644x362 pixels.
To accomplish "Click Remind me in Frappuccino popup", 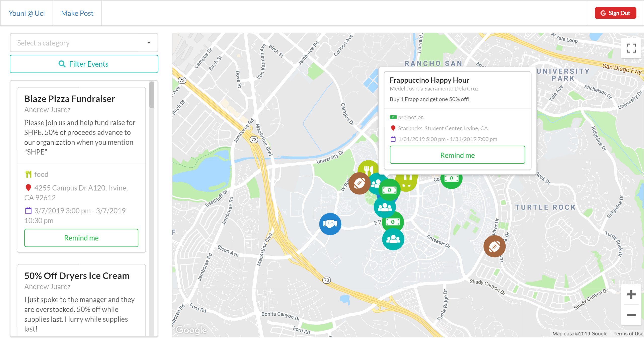I will [457, 155].
